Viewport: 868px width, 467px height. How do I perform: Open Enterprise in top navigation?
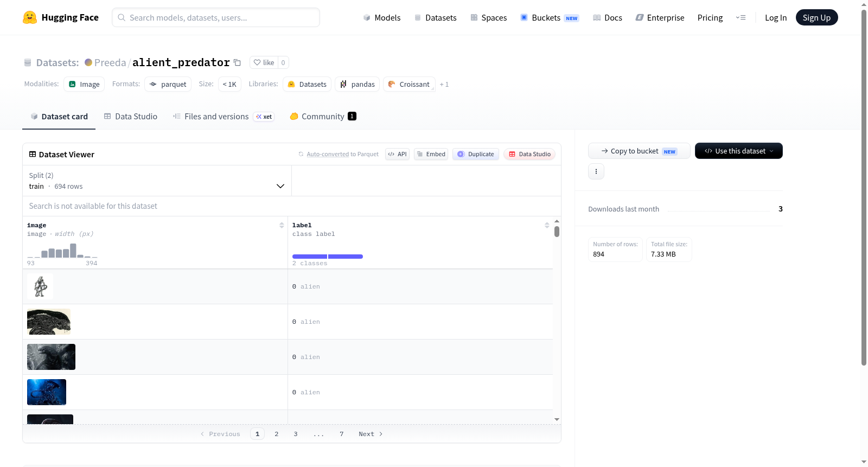pos(660,17)
